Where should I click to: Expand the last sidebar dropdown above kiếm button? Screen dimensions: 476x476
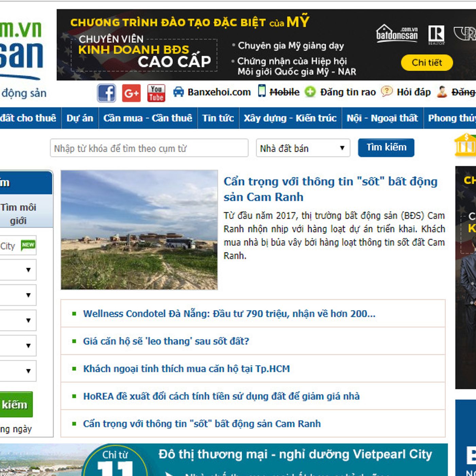pyautogui.click(x=18, y=371)
